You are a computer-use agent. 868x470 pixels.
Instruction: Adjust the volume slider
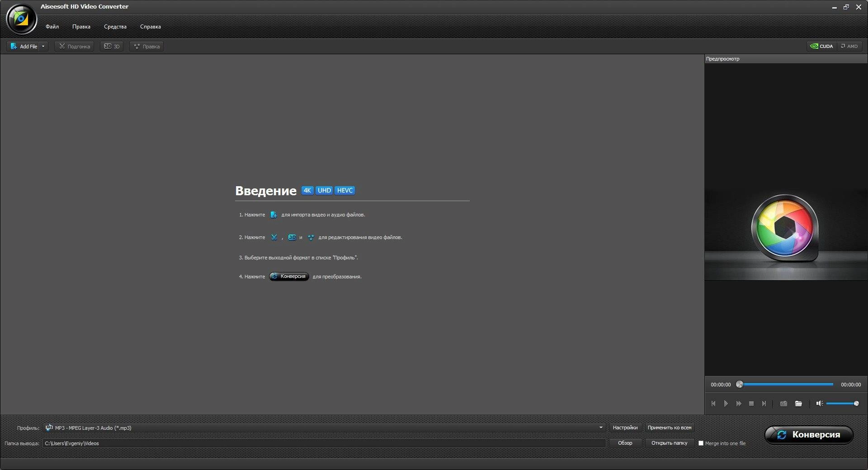842,404
